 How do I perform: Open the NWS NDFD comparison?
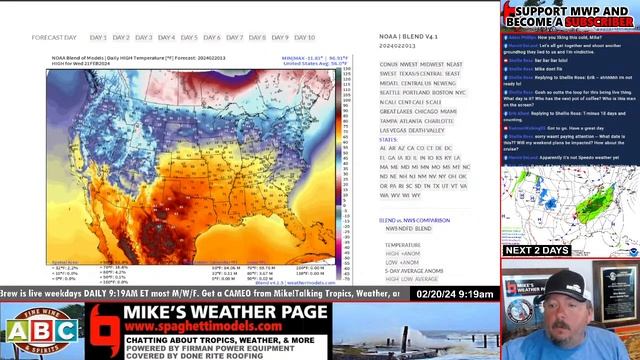tap(399, 229)
